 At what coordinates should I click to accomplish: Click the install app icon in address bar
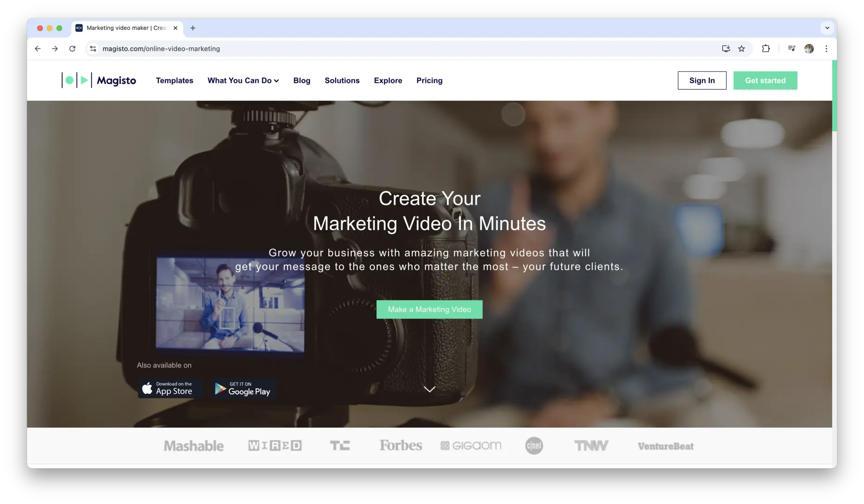coord(726,49)
